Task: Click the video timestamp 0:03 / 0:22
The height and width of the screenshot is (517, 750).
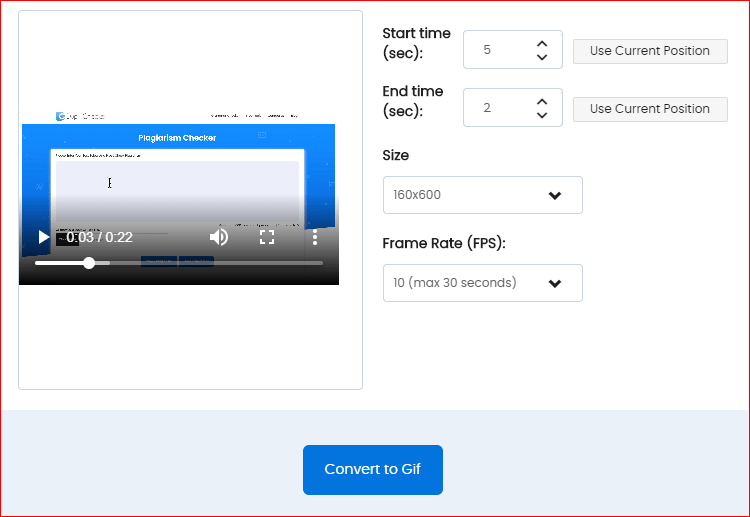Action: (x=99, y=237)
